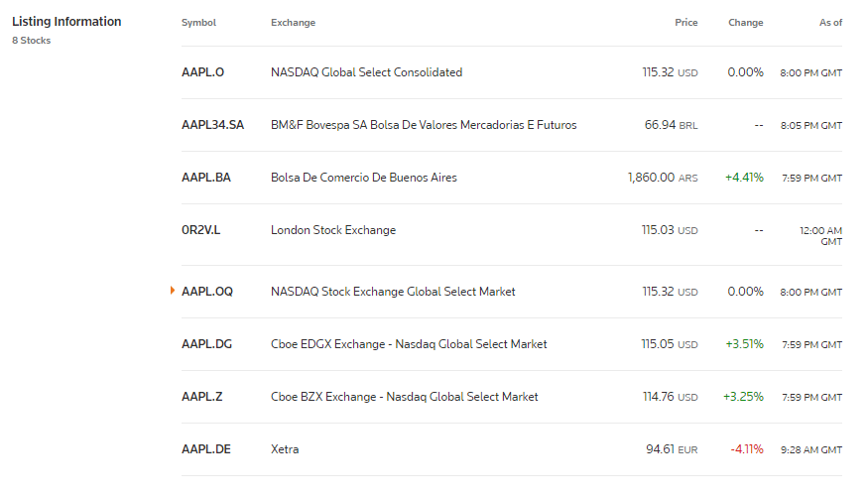Select the AAPL.Z listing symbol
The width and height of the screenshot is (868, 496).
pos(202,397)
